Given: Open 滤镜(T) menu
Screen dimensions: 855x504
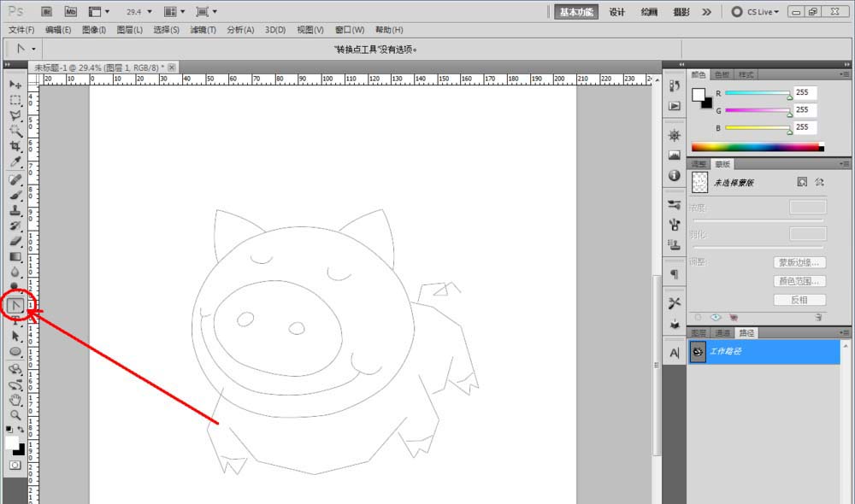Looking at the screenshot, I should pyautogui.click(x=203, y=30).
